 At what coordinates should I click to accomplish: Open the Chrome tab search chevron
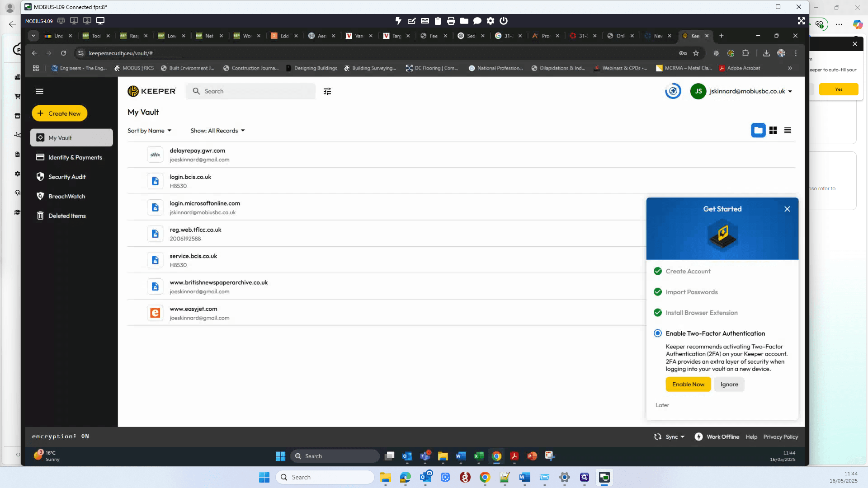[33, 36]
